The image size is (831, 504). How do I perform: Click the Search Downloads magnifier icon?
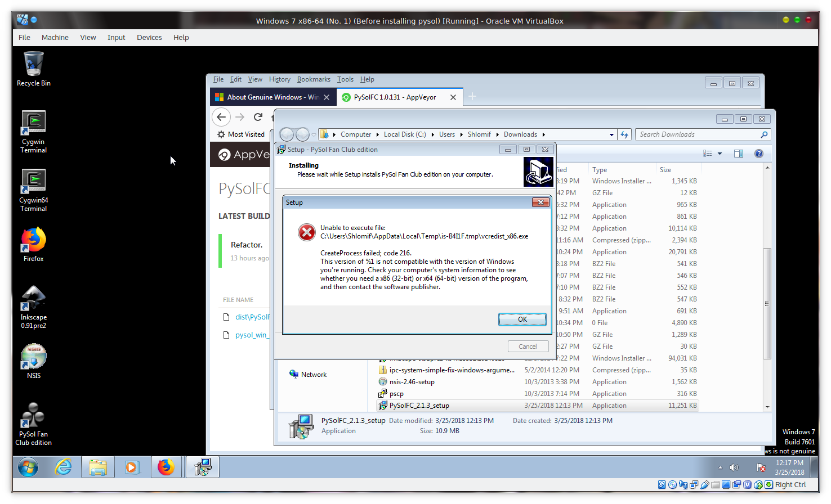pos(764,134)
